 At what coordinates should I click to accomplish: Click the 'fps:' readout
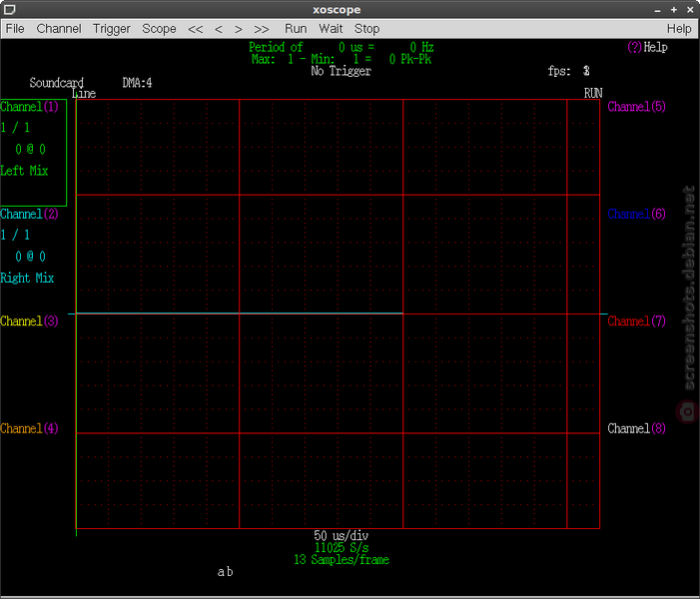(569, 71)
